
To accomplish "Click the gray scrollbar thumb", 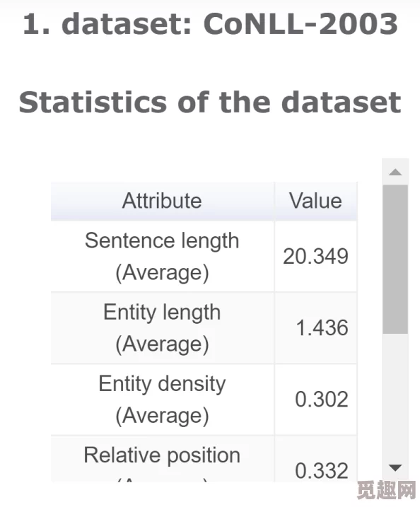I will [x=395, y=260].
